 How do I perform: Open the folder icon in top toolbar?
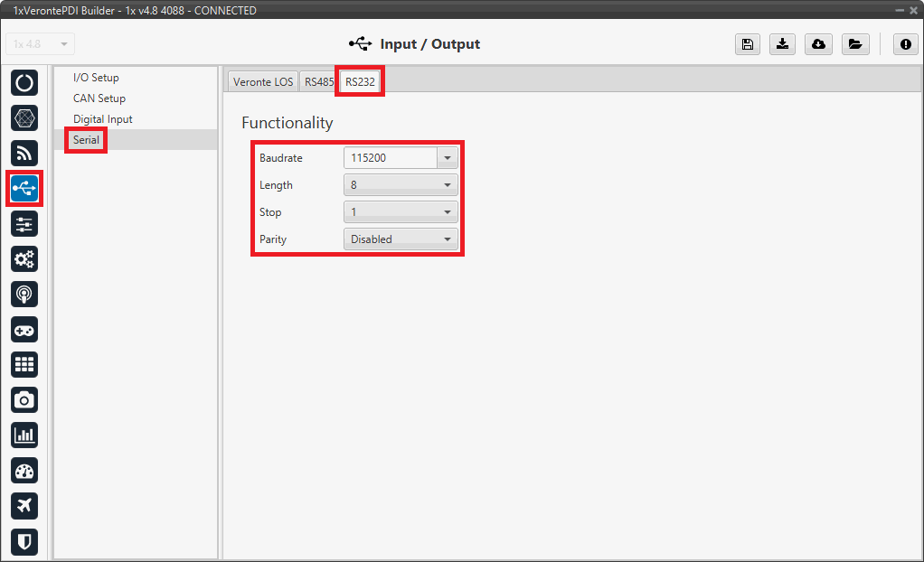(x=853, y=44)
